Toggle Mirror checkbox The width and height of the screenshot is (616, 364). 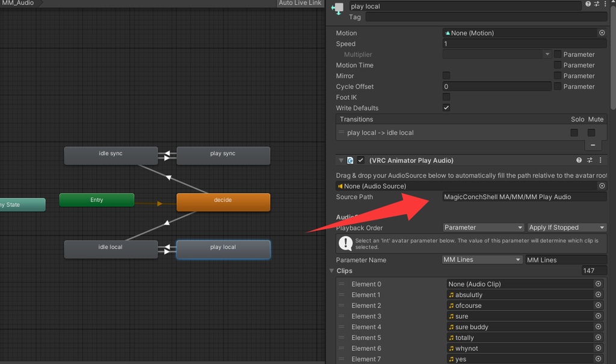[446, 75]
